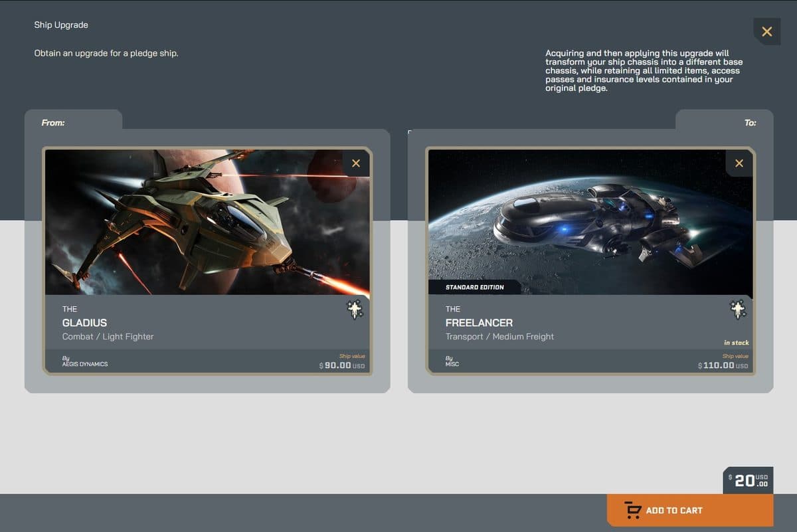Click the Transport / Medium Freight text
This screenshot has width=797, height=532.
click(499, 337)
